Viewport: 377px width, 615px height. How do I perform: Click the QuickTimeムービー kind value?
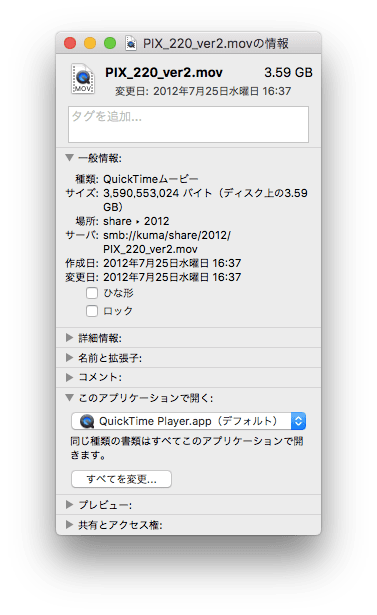151,179
